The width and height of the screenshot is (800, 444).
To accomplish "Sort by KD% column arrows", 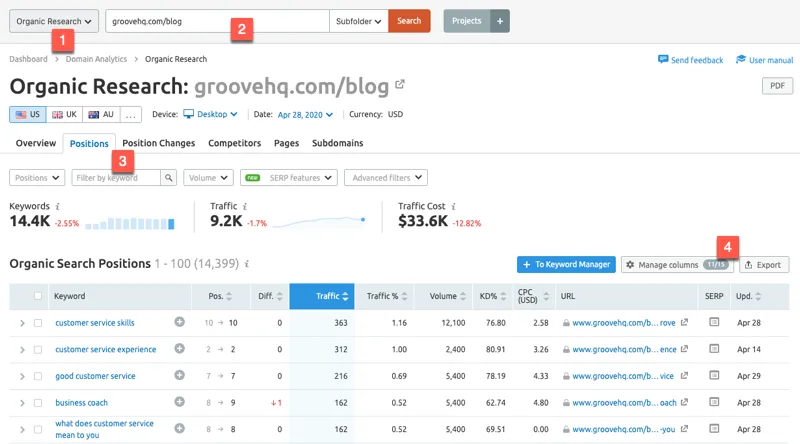I will (x=504, y=296).
